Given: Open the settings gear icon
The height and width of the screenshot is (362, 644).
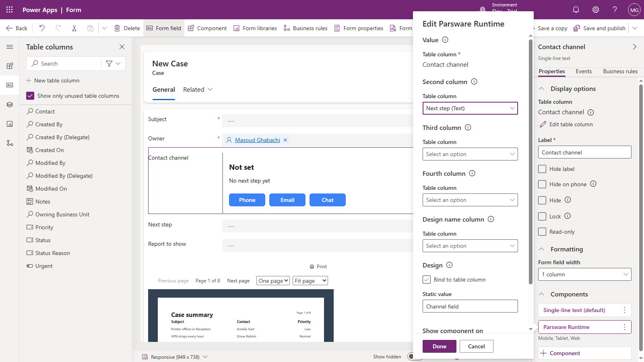Looking at the screenshot, I should (596, 10).
